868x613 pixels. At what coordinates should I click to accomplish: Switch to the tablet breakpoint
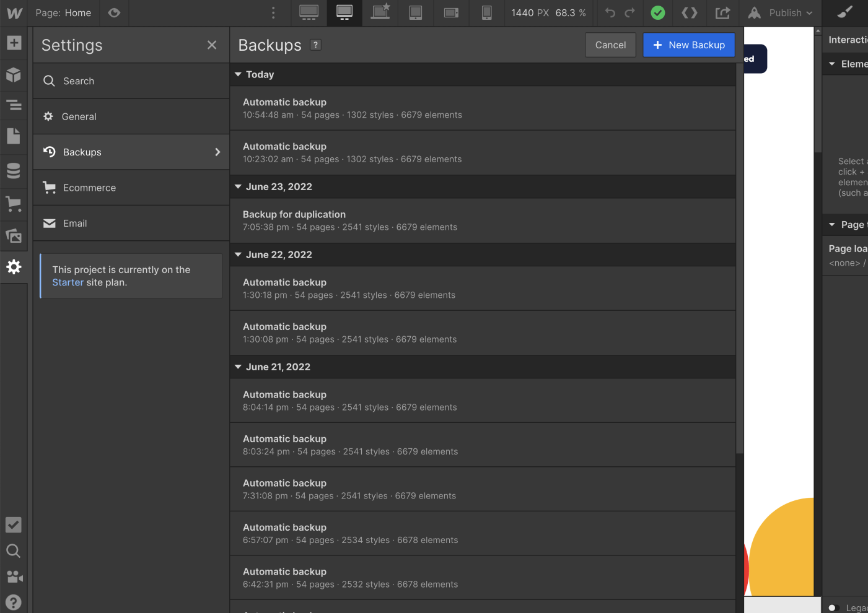coord(415,13)
